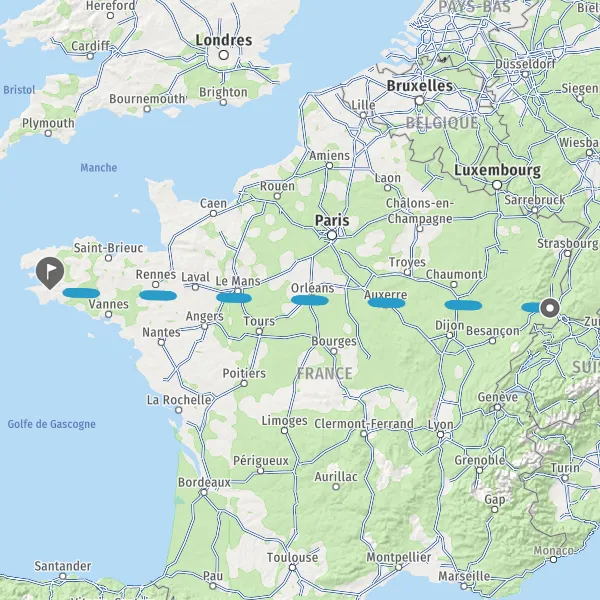Screen dimensions: 600x600
Task: Click the Marseille city label
Action: click(x=464, y=576)
